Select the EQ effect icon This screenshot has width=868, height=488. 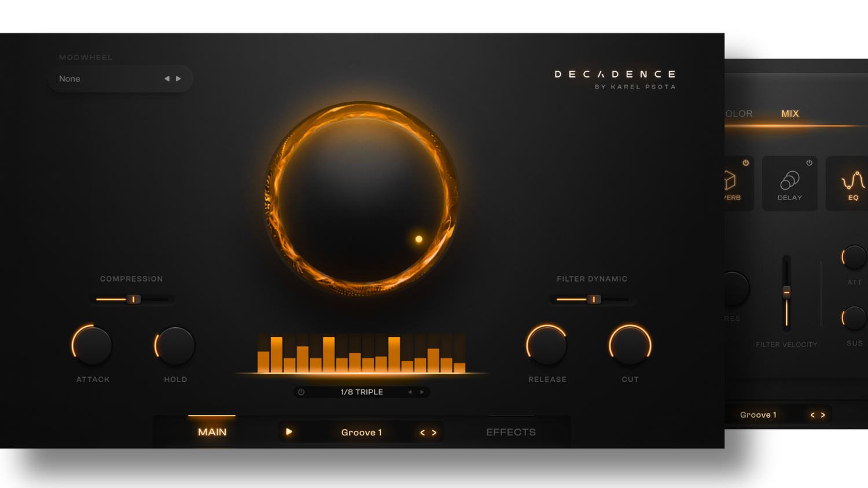[853, 182]
